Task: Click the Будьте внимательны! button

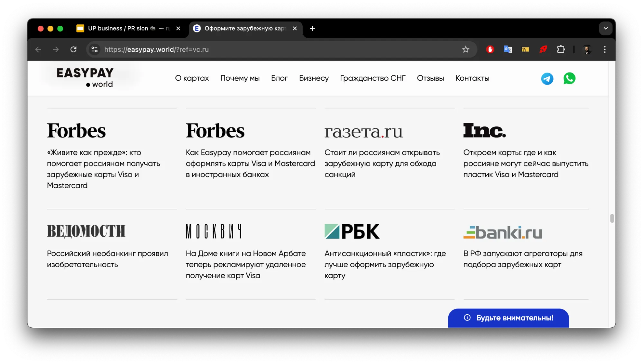Action: (508, 318)
